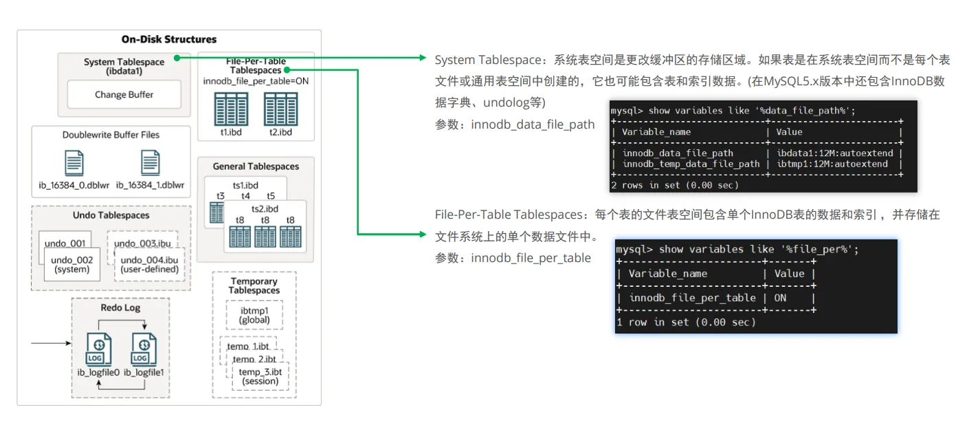Viewport: 980px width, 423px height.
Task: Select the ib_16384_1.dblwr document icon
Action: click(150, 163)
